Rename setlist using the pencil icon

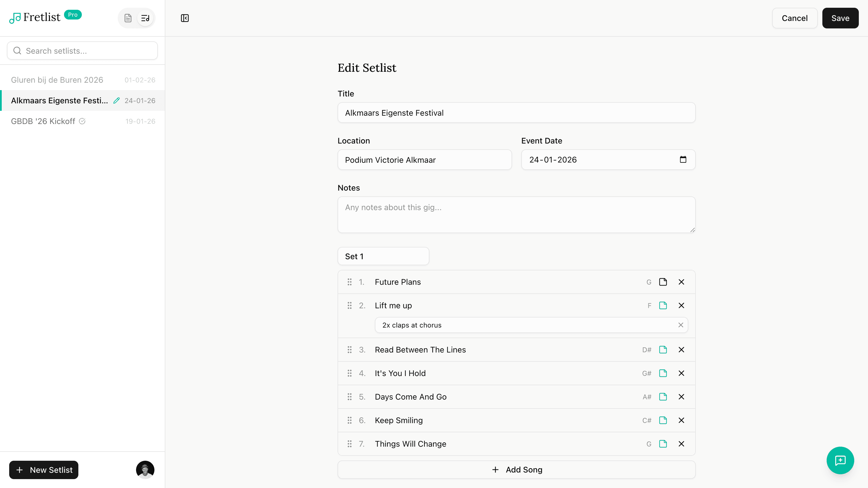pos(117,100)
